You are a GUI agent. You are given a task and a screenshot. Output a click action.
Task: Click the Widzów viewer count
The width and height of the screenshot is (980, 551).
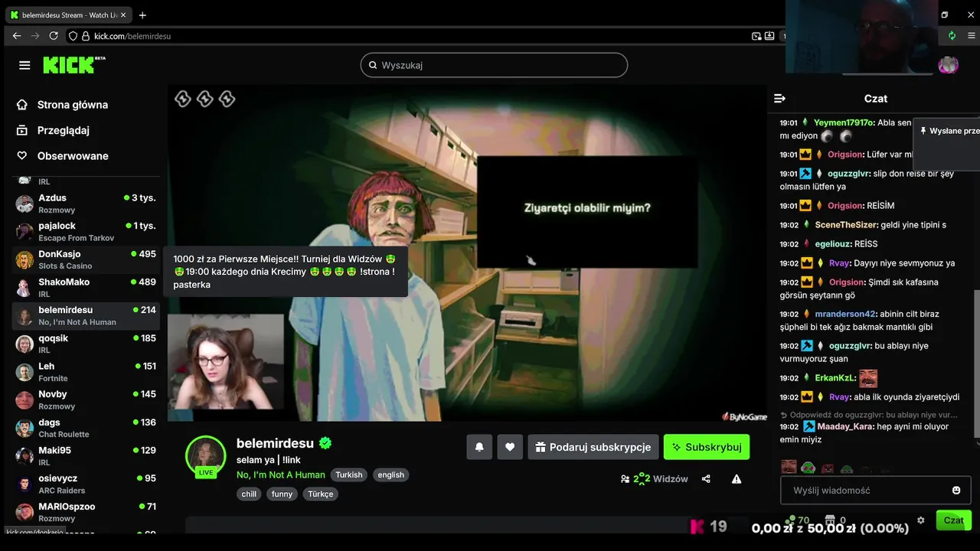click(654, 479)
